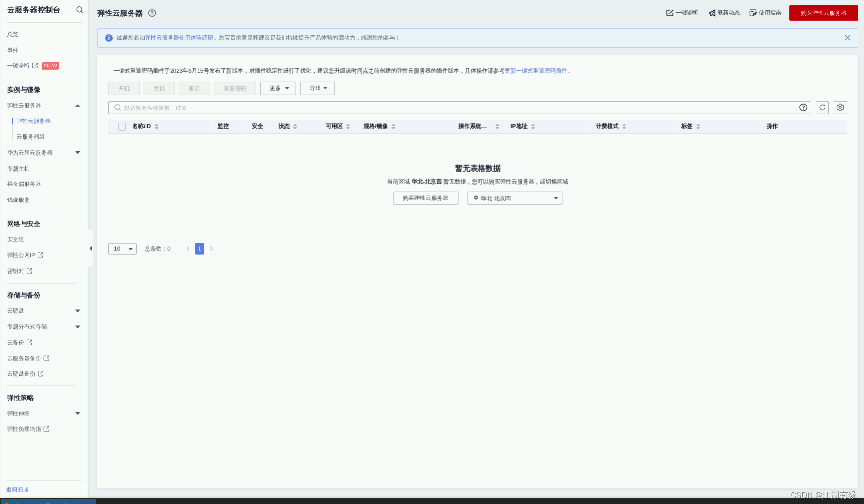The width and height of the screenshot is (864, 504).
Task: Click the red 购买弹性云服务器 button
Action: click(x=823, y=13)
